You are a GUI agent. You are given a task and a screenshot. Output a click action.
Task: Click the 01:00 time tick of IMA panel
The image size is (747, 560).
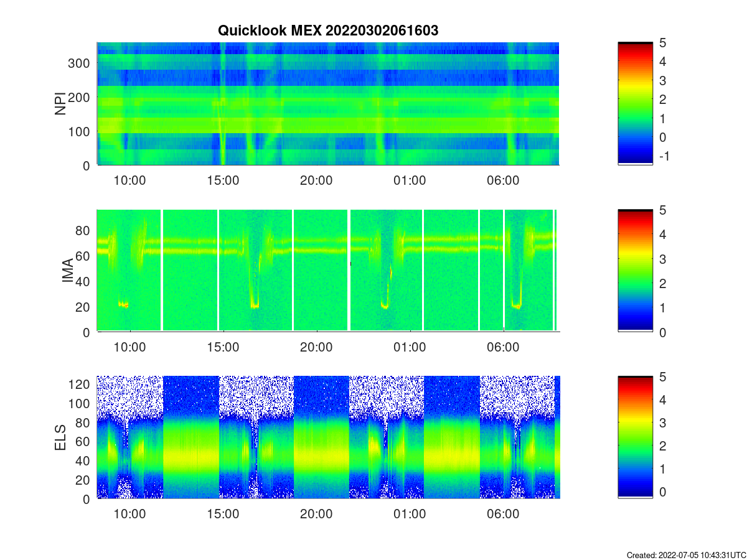pyautogui.click(x=410, y=347)
